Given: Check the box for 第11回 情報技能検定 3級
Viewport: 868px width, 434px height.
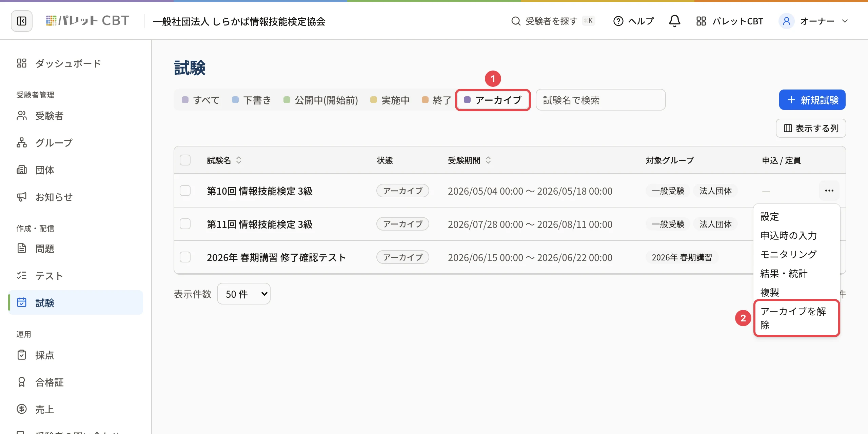Looking at the screenshot, I should pos(185,224).
